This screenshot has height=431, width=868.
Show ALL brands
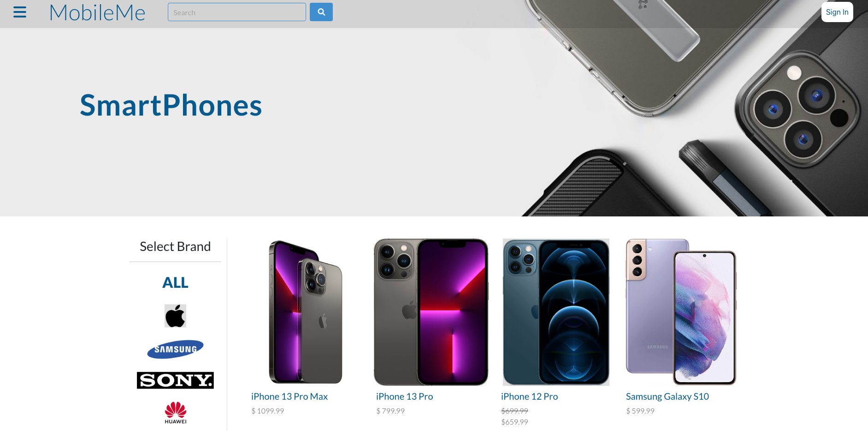click(175, 282)
